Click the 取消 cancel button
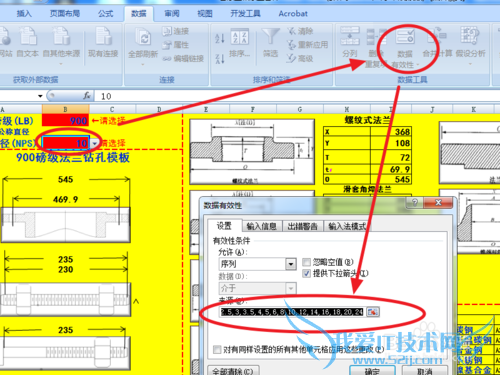 425,371
